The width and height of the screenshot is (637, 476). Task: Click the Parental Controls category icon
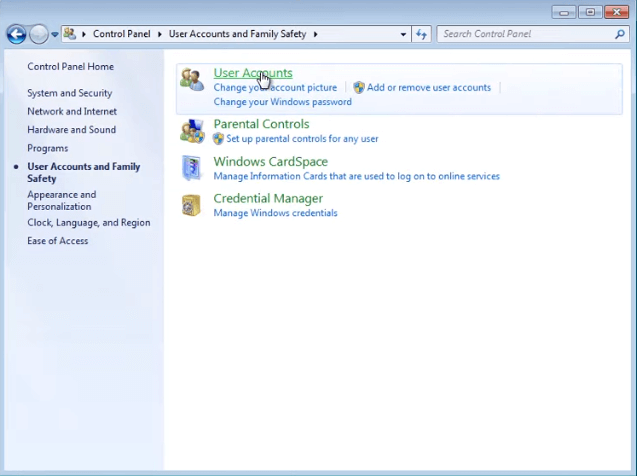pyautogui.click(x=192, y=131)
